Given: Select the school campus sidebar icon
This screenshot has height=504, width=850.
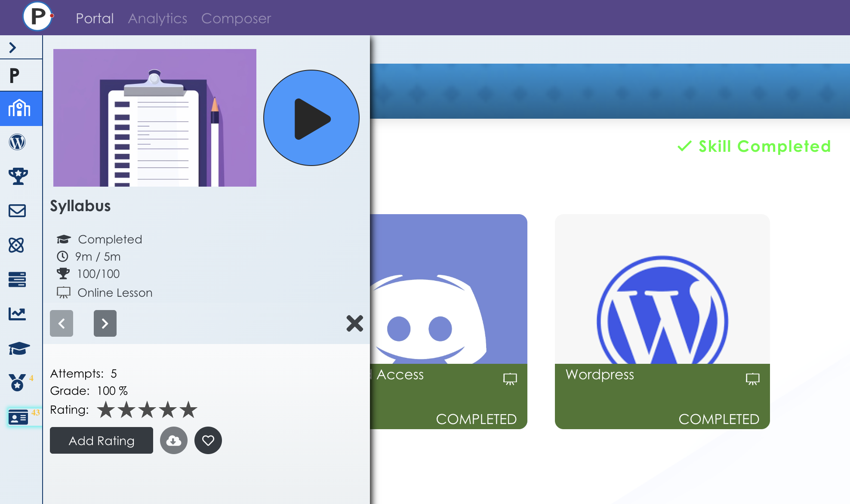Looking at the screenshot, I should [x=19, y=108].
